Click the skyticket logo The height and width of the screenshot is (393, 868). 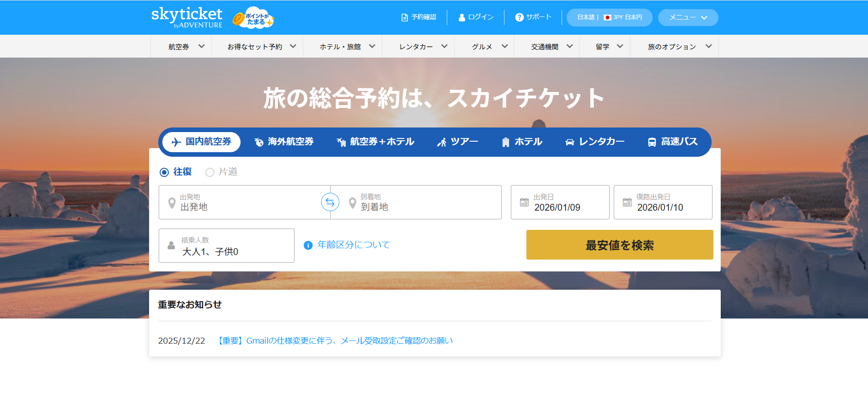tap(187, 17)
